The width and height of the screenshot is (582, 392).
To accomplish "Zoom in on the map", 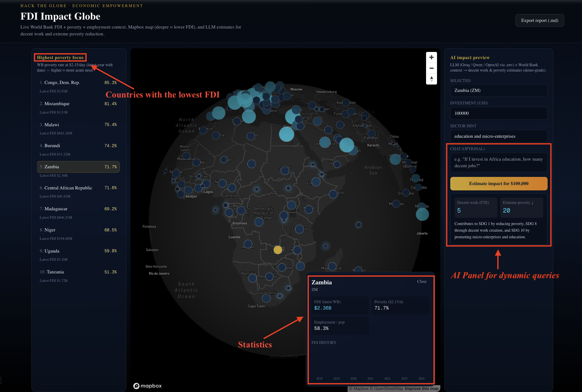I will [431, 58].
